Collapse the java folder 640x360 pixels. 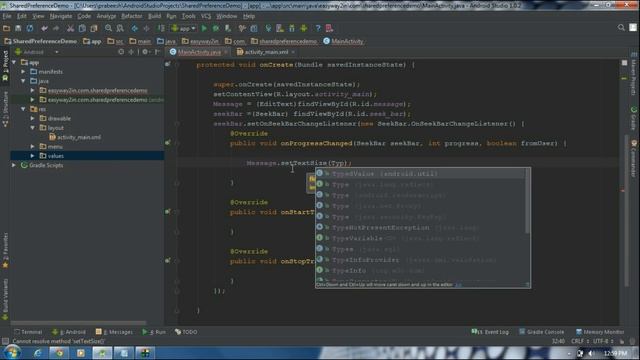coord(23,81)
